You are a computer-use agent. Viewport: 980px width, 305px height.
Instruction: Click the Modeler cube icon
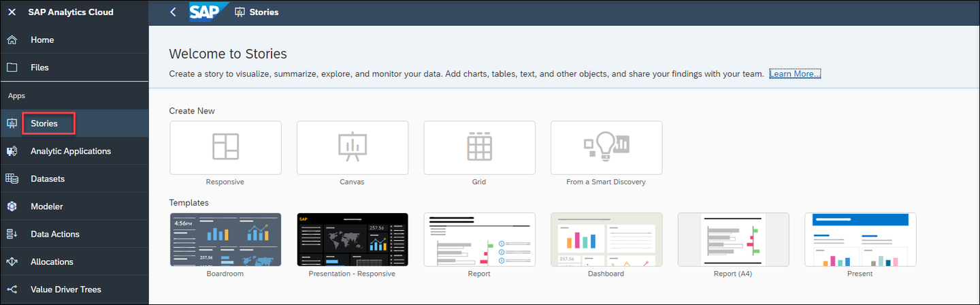point(12,206)
